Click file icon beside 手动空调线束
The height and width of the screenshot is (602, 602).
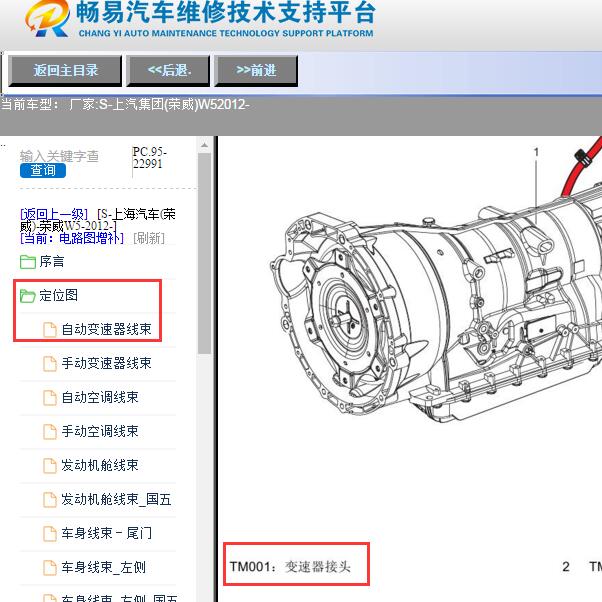(x=50, y=432)
